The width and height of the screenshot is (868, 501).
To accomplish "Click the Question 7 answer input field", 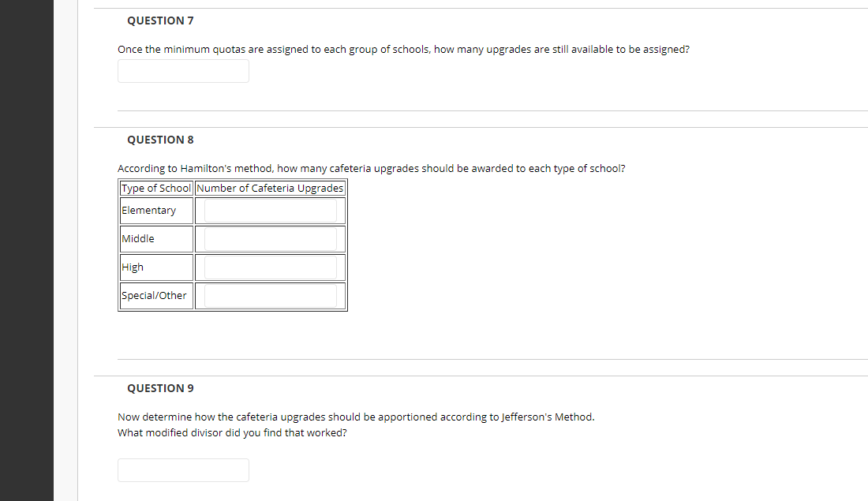I will (x=182, y=71).
